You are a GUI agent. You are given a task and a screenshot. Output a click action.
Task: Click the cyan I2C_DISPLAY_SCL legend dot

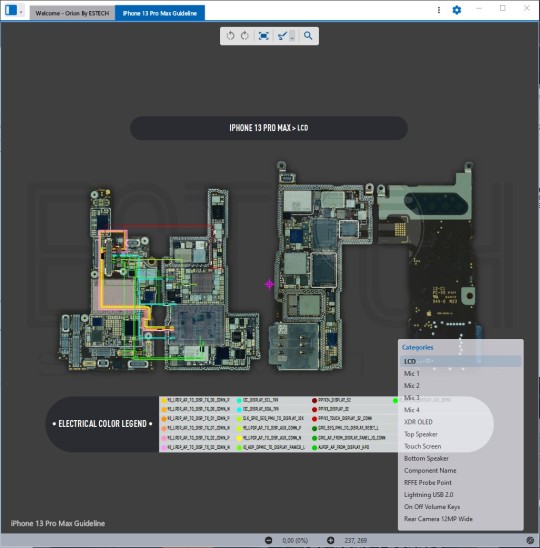click(239, 401)
